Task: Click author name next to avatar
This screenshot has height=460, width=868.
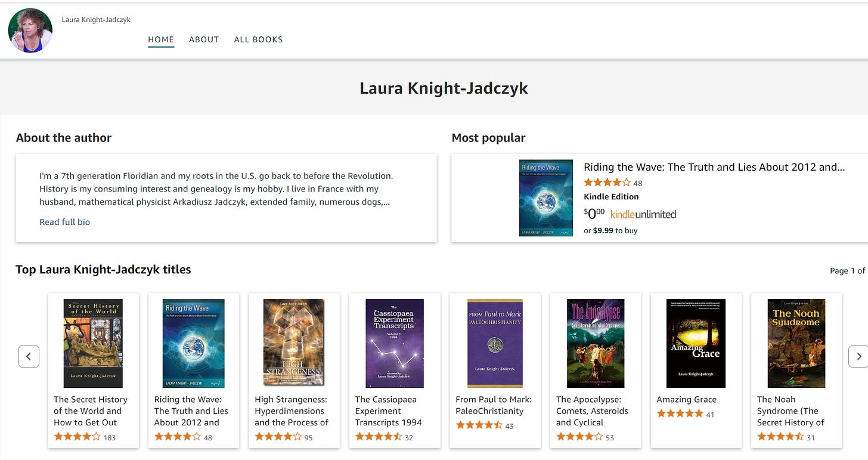Action: click(x=96, y=20)
